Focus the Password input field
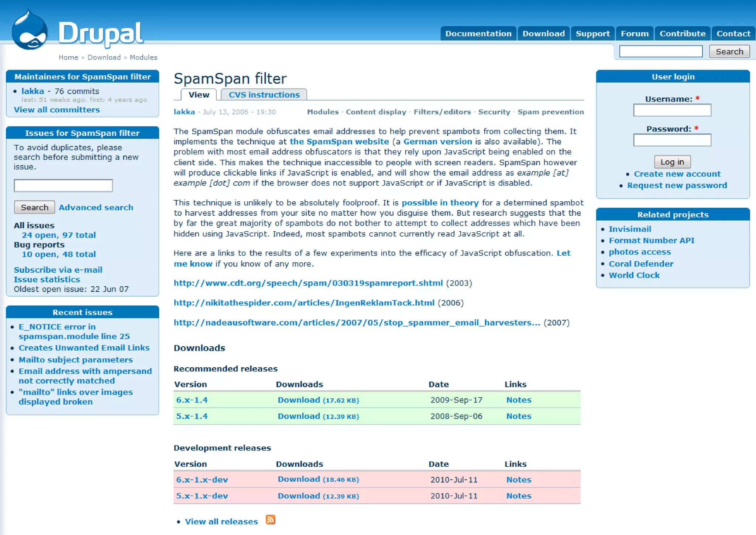Image resolution: width=756 pixels, height=535 pixels. 672,140
